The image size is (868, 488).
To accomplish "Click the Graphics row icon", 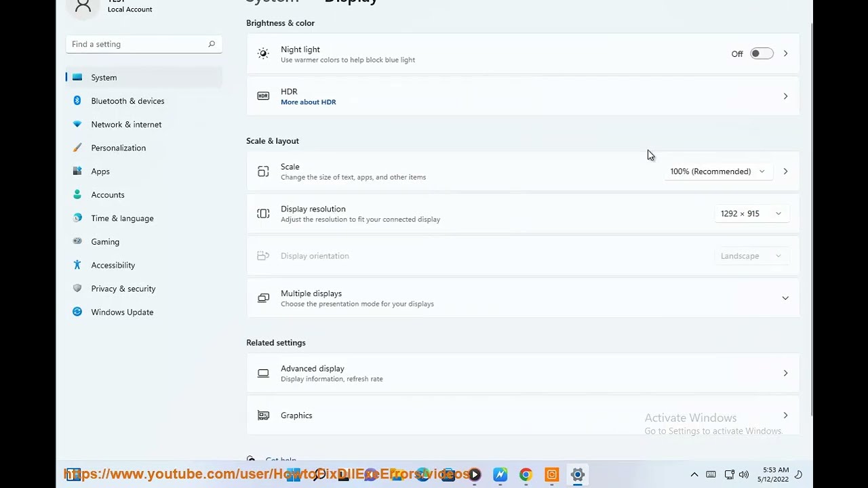I will pos(263,415).
